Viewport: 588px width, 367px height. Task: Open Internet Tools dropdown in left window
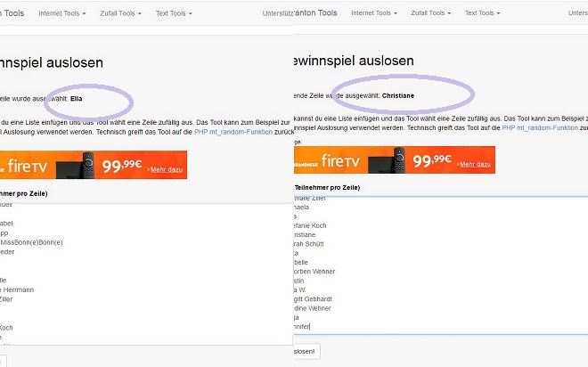(62, 13)
